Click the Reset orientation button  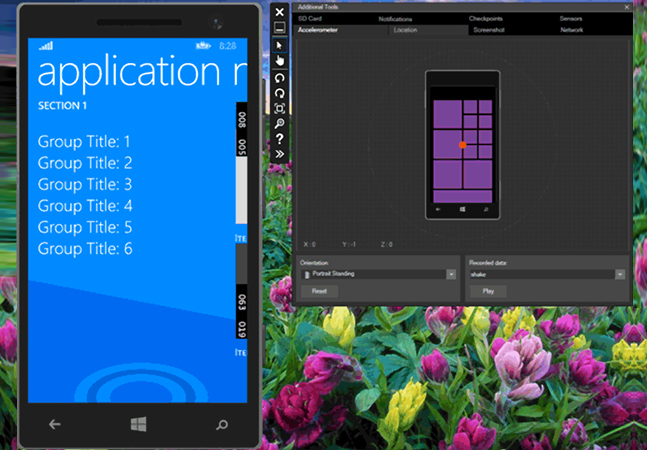[319, 291]
